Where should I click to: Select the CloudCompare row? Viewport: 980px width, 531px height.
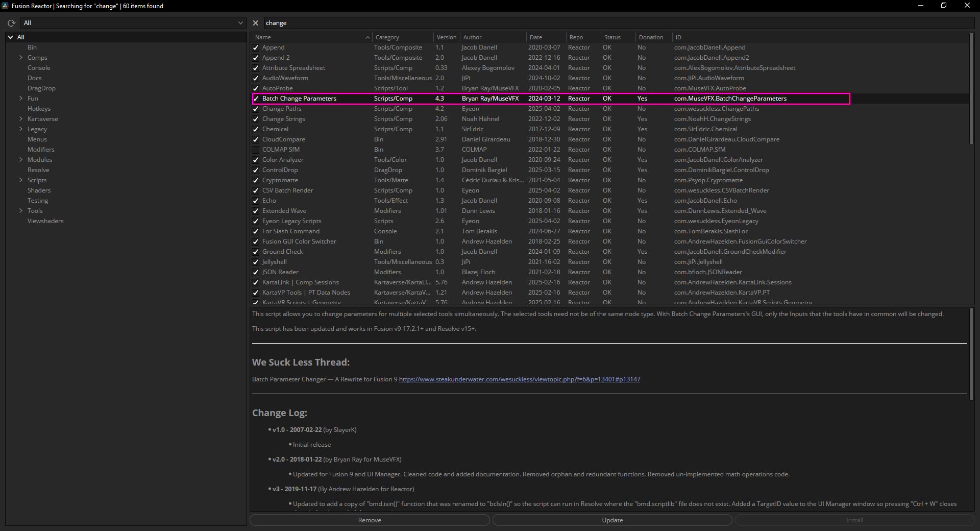coord(610,139)
